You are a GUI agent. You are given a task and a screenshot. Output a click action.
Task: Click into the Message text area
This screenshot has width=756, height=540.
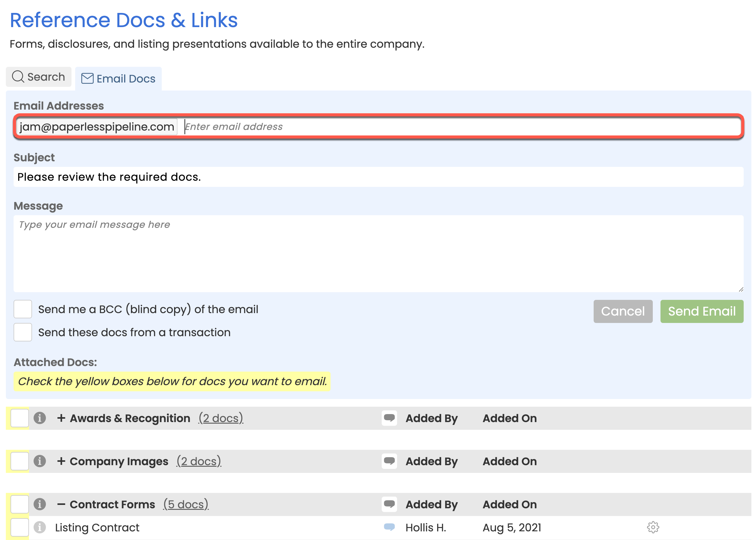tap(378, 253)
